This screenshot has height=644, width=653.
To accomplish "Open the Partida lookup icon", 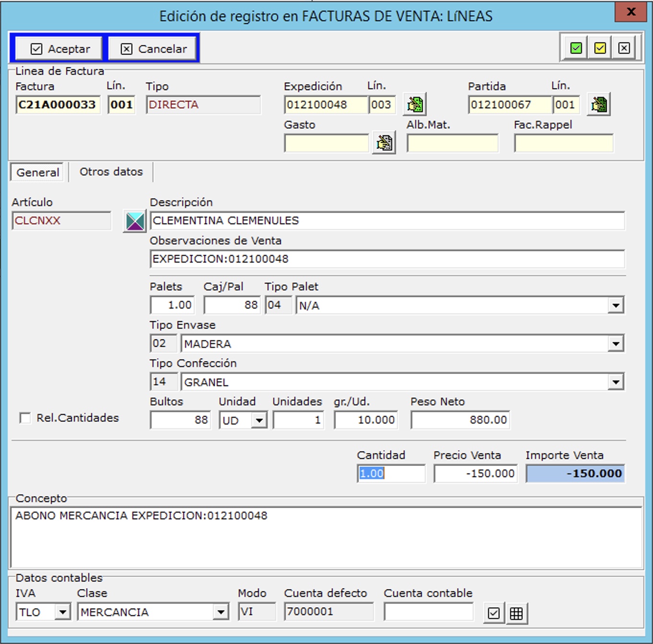I will tap(599, 104).
